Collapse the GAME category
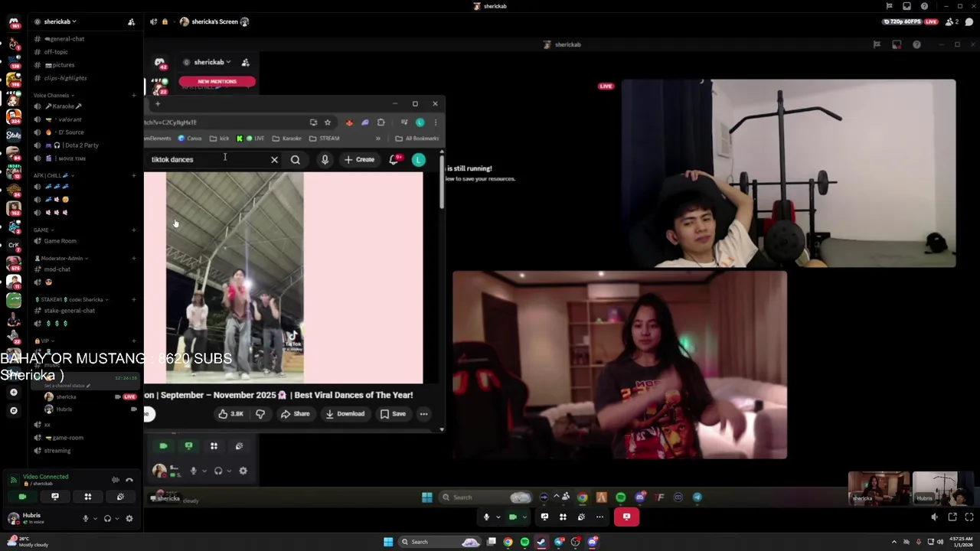 [x=43, y=230]
